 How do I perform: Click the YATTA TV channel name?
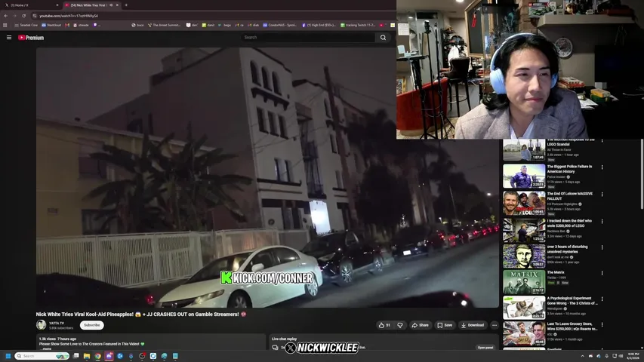[x=57, y=323]
